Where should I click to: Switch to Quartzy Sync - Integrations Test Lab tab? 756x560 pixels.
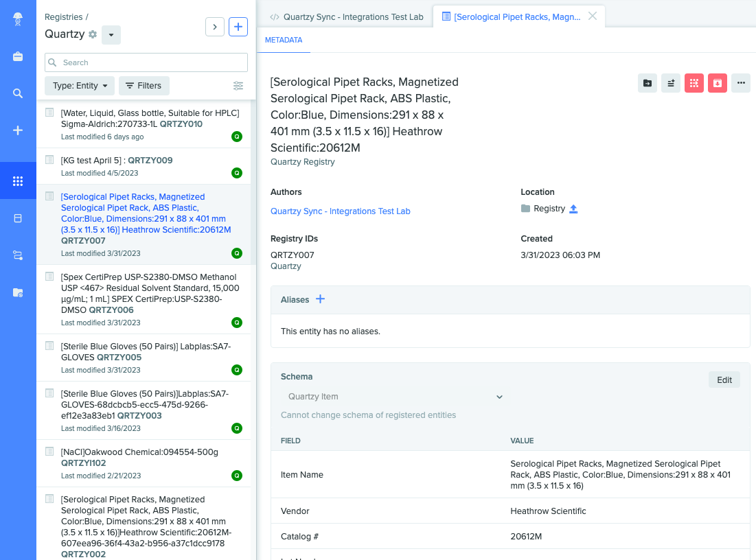tap(346, 17)
